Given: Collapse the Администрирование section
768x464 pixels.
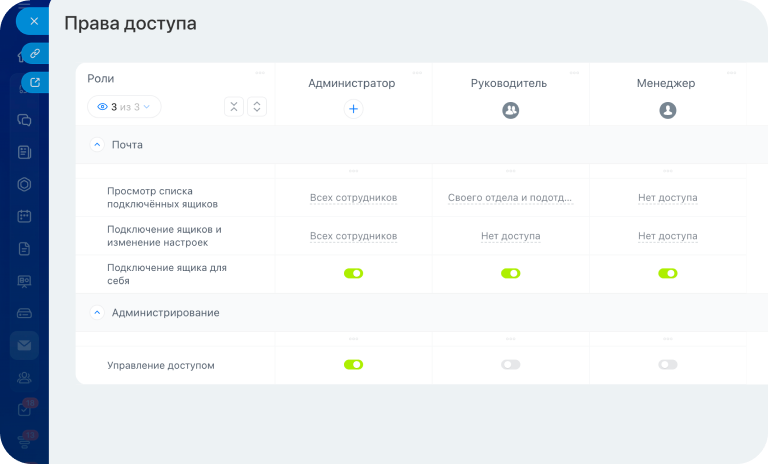Looking at the screenshot, I should coord(97,313).
